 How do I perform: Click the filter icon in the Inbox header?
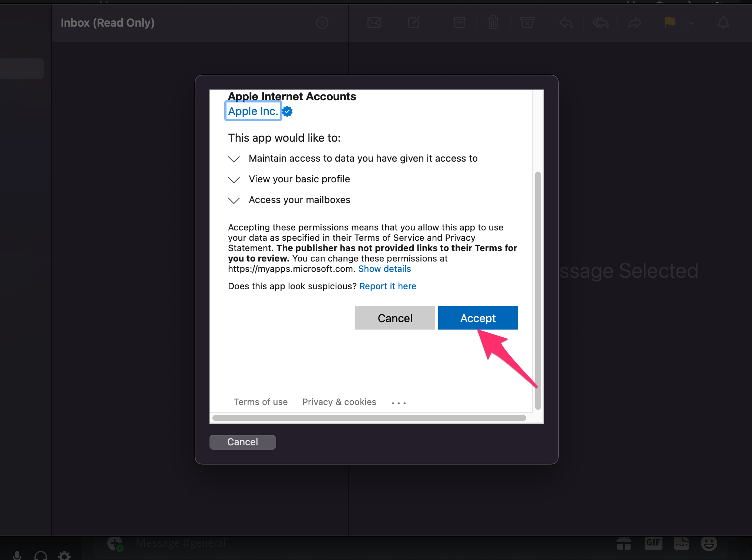coord(322,23)
